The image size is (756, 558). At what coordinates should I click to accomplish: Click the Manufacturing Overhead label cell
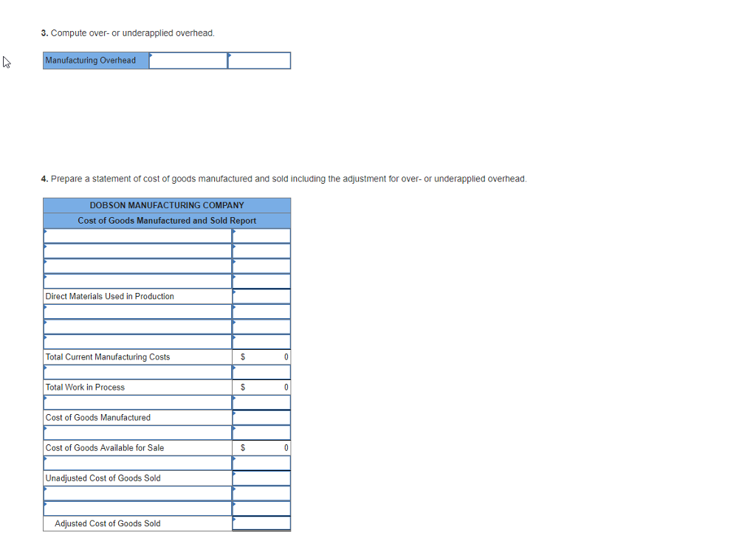point(96,61)
